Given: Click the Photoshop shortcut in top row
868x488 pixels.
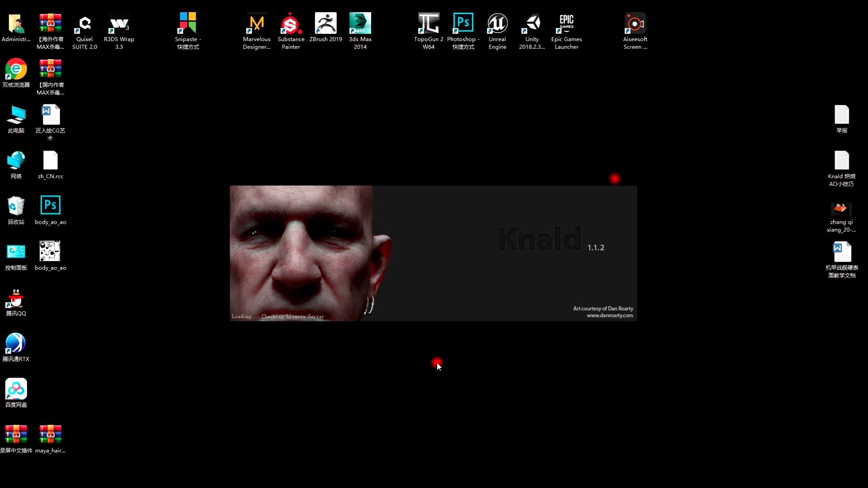Looking at the screenshot, I should [x=463, y=24].
